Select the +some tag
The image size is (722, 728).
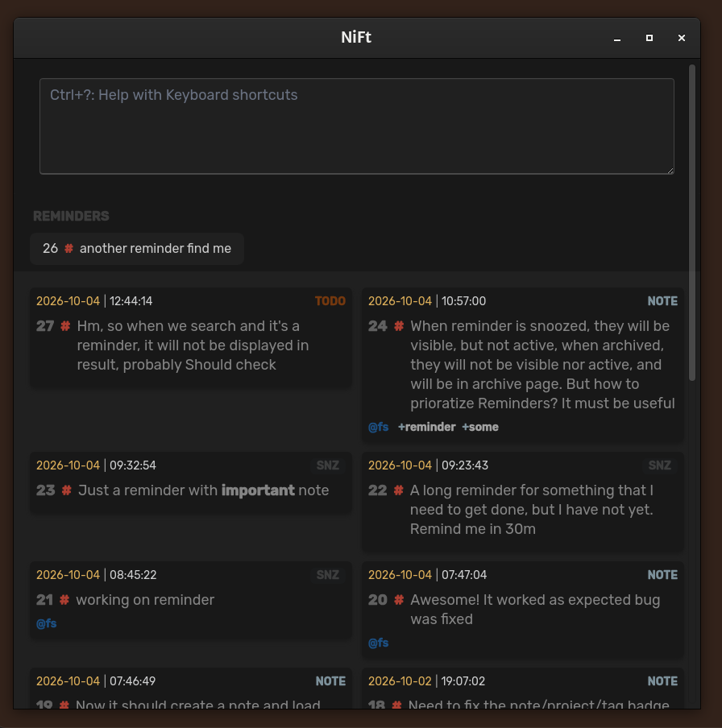[480, 427]
